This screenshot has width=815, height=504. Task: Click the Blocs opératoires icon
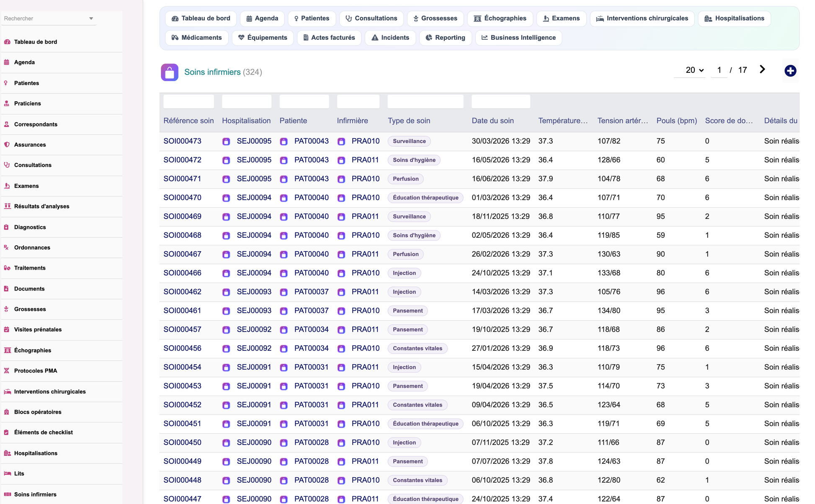coord(7,412)
